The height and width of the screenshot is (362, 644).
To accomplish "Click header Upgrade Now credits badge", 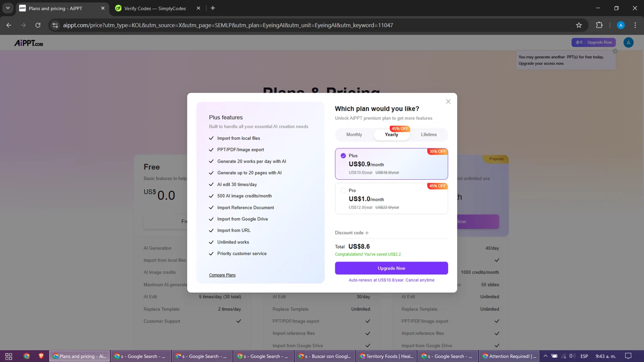I will point(594,42).
